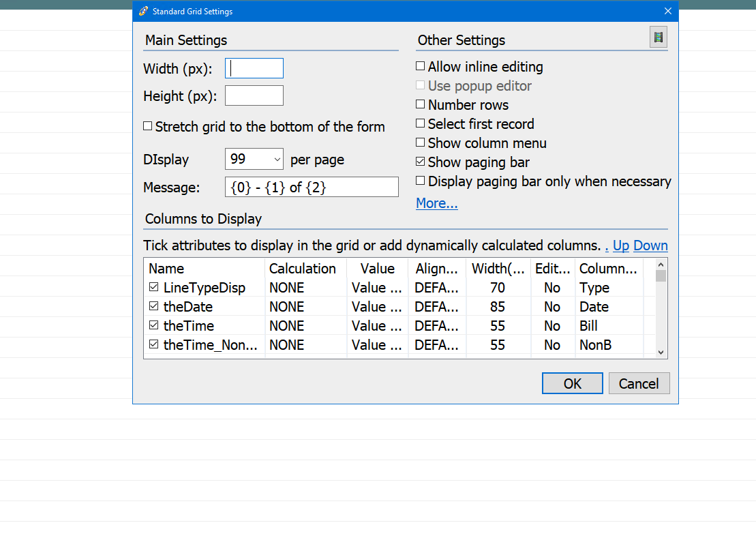Focus the Width (px) input field
This screenshot has height=538, width=756.
click(254, 68)
